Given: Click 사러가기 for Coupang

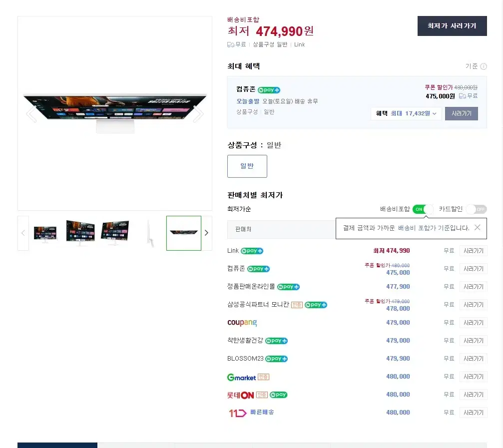Looking at the screenshot, I should pyautogui.click(x=473, y=323).
